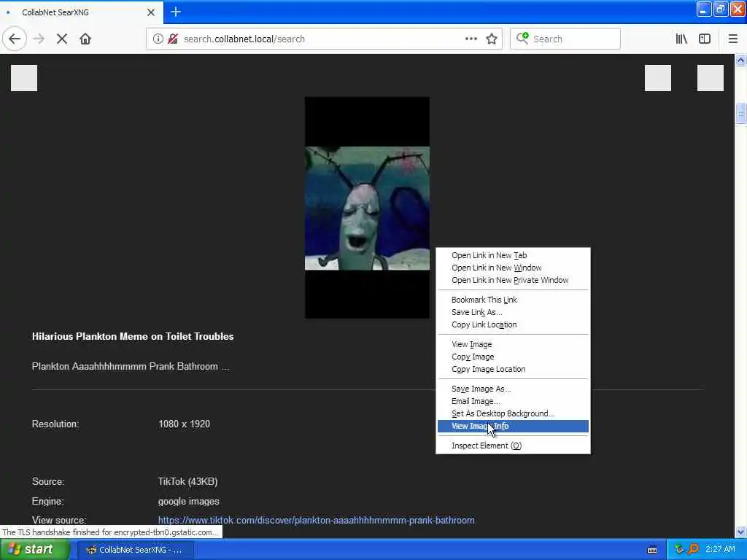Click title 'Hilarious Plankton Meme on Toilet Troubles'

pos(133,336)
